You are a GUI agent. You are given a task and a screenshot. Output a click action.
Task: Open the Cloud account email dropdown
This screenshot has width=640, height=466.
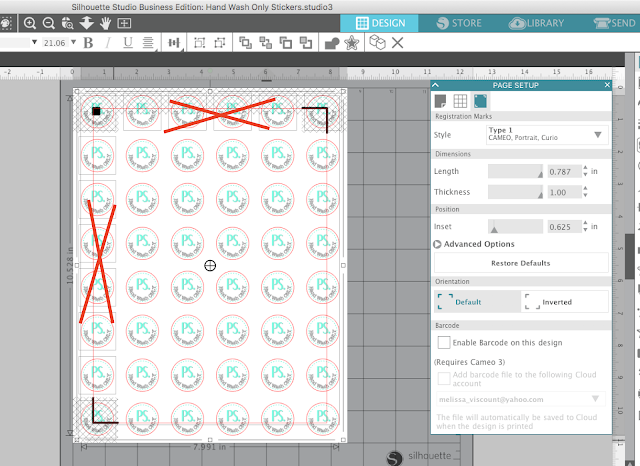[521, 399]
